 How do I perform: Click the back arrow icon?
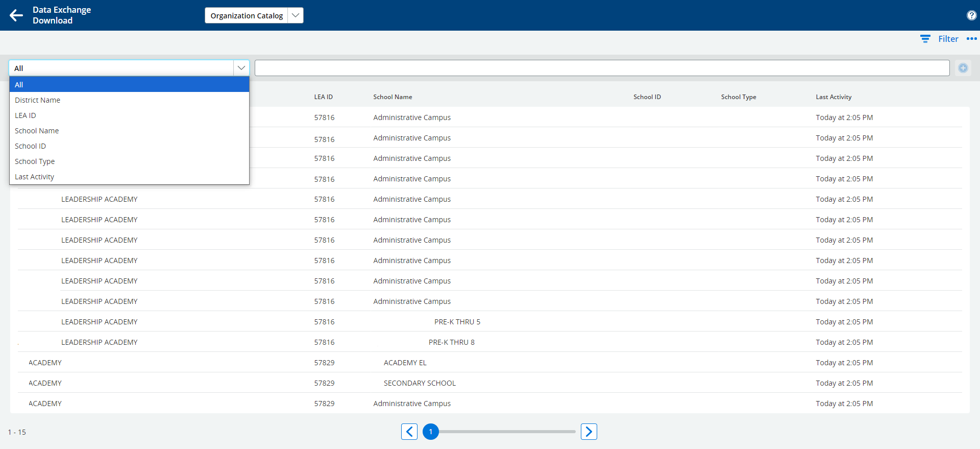pos(16,15)
